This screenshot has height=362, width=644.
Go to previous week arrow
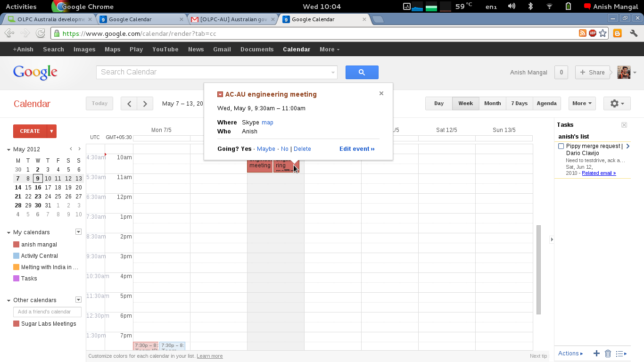click(x=129, y=104)
